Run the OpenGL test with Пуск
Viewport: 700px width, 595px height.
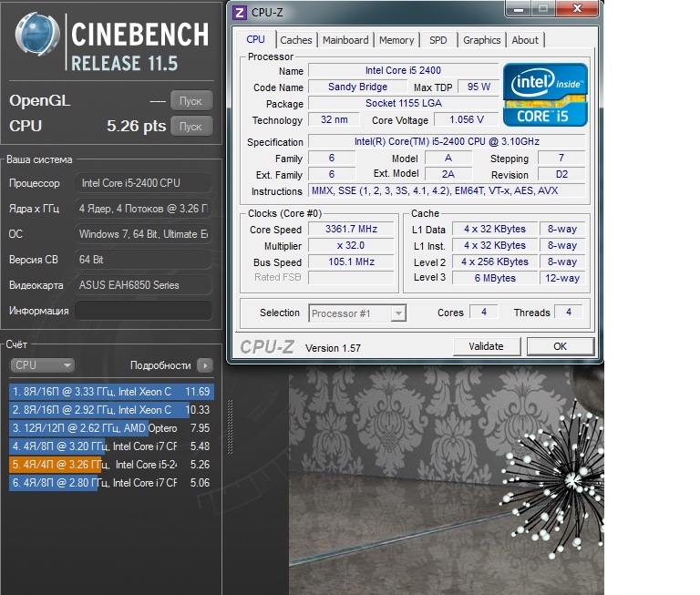click(x=191, y=101)
